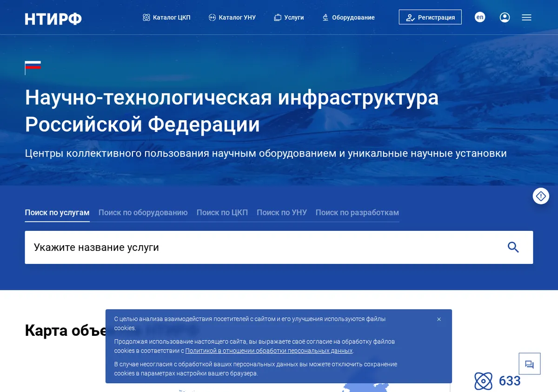
Task: Close the cookies notification banner
Action: pos(439,320)
